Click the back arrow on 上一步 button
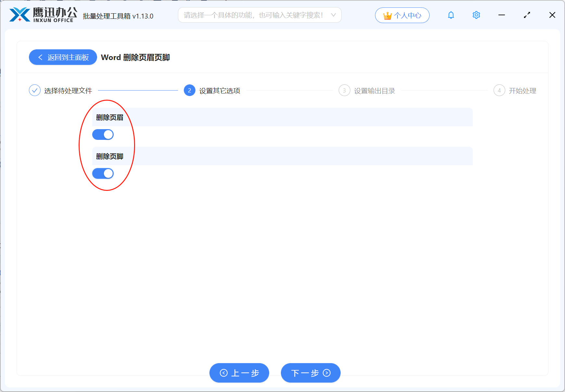 pyautogui.click(x=223, y=373)
